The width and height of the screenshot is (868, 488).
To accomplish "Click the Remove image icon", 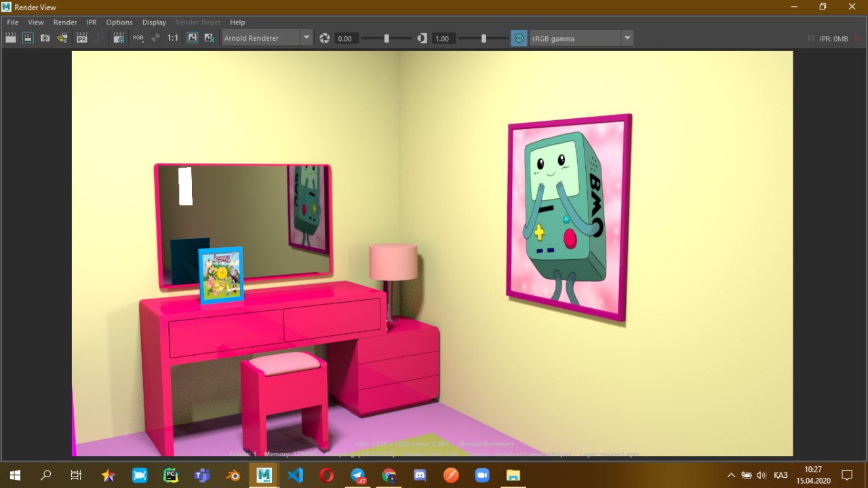I will (x=210, y=38).
